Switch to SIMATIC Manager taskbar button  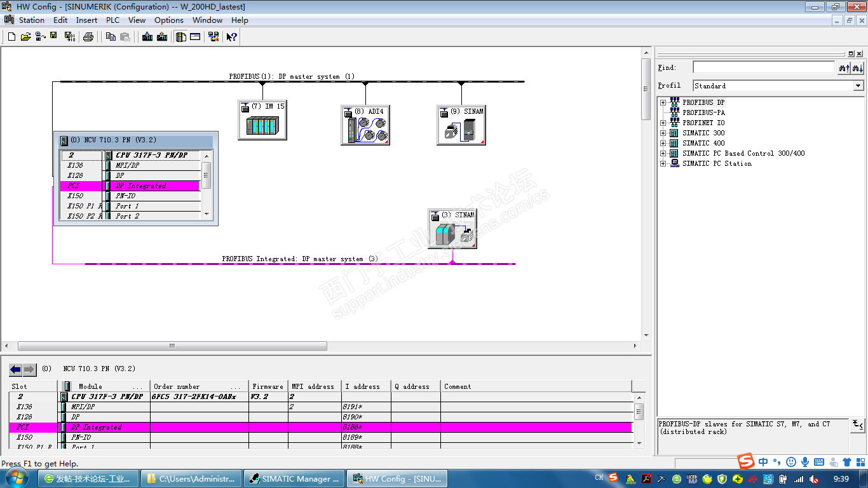(294, 478)
